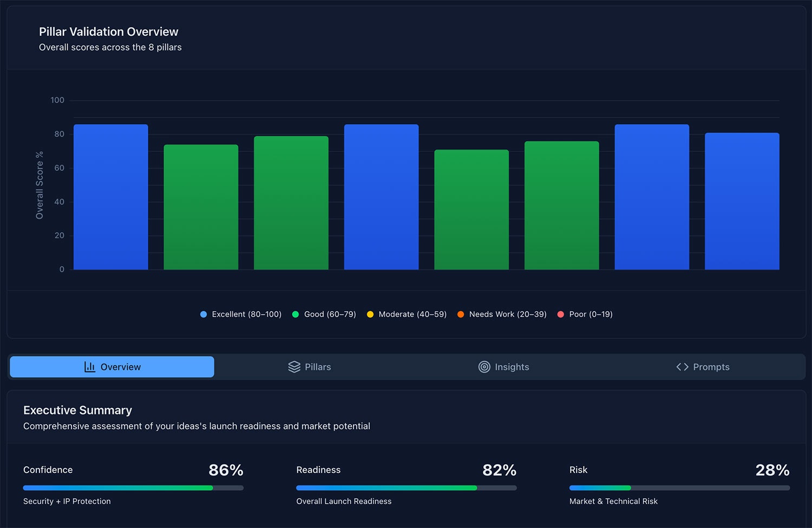This screenshot has width=812, height=528.
Task: Click the Prompts code brackets icon
Action: coord(683,367)
